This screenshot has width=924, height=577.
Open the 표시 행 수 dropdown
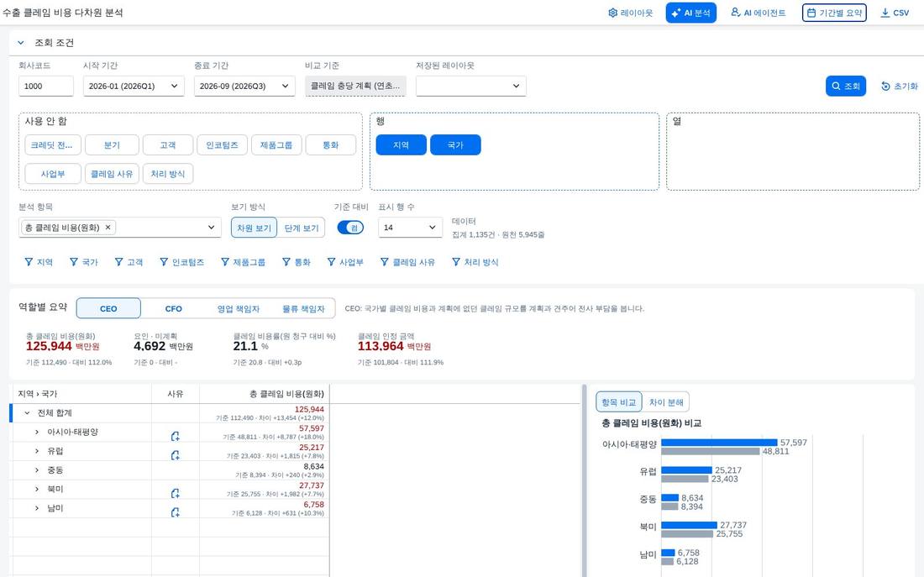click(x=410, y=228)
